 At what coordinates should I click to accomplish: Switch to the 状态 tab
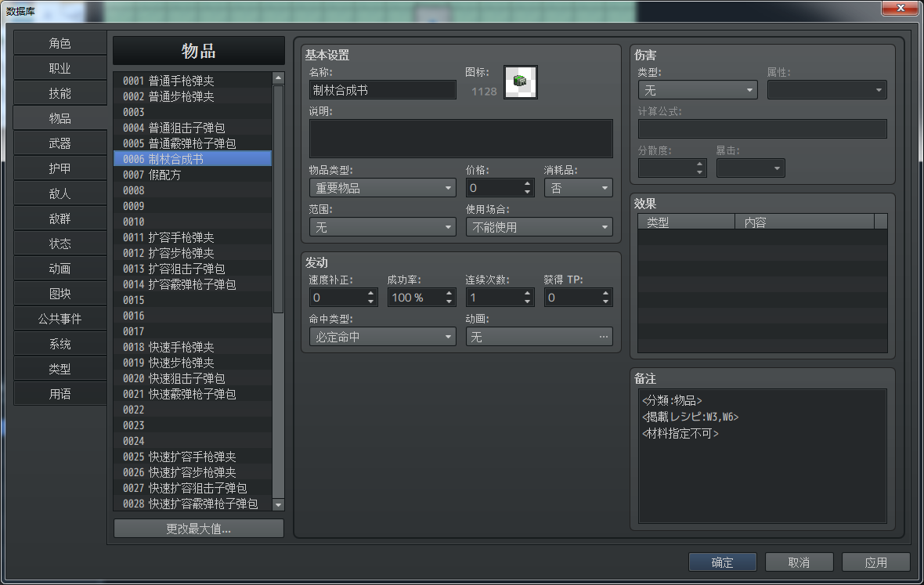(x=60, y=244)
